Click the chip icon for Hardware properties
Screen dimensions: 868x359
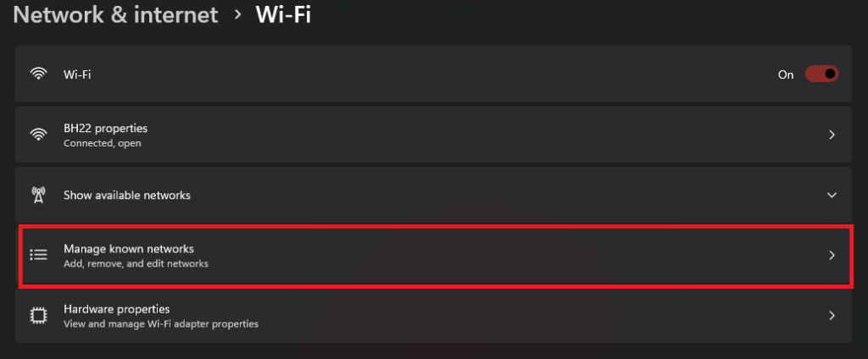38,316
